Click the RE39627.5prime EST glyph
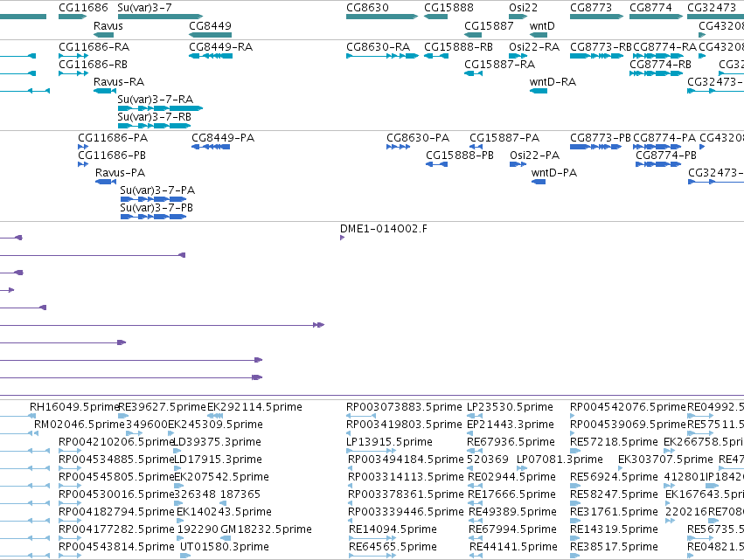This screenshot has width=744, height=560. coord(123,416)
